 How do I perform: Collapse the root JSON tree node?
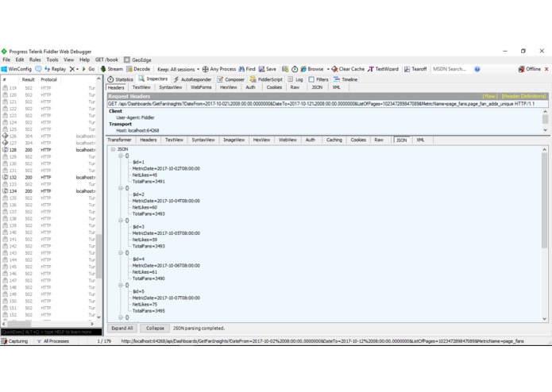[x=113, y=149]
